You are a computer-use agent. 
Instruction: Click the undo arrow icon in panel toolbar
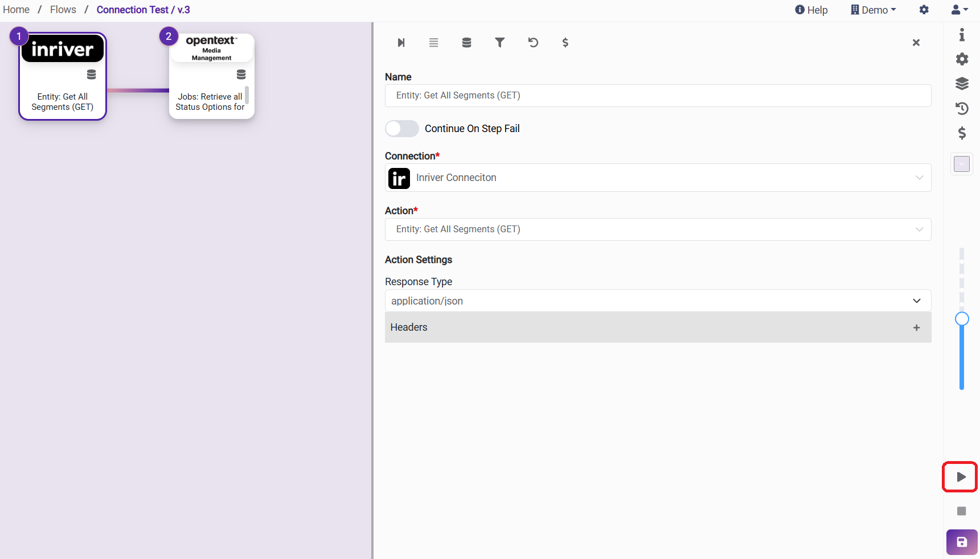533,43
